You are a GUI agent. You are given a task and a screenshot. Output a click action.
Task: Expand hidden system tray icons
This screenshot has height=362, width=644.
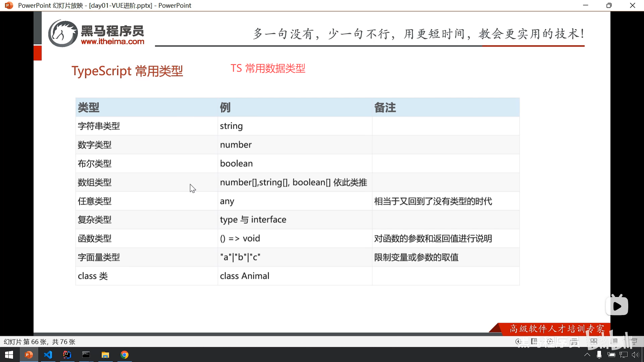pyautogui.click(x=587, y=355)
